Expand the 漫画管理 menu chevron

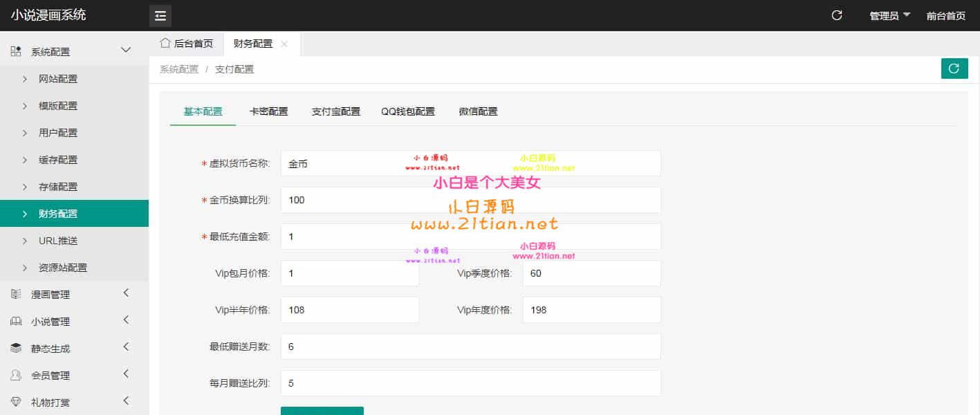[126, 293]
